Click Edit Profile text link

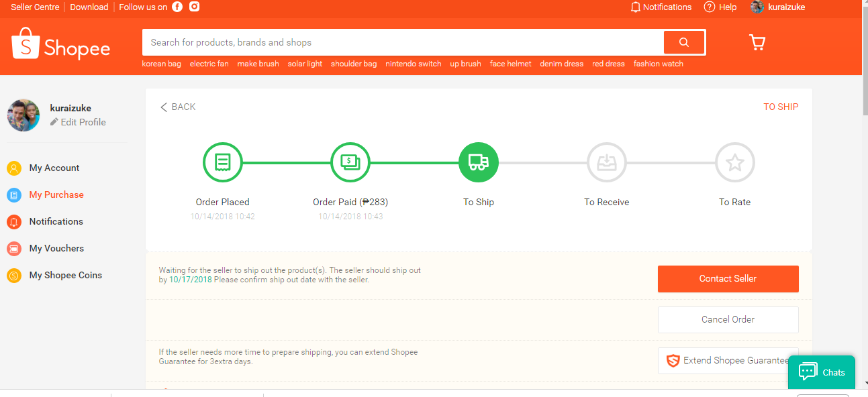click(83, 122)
